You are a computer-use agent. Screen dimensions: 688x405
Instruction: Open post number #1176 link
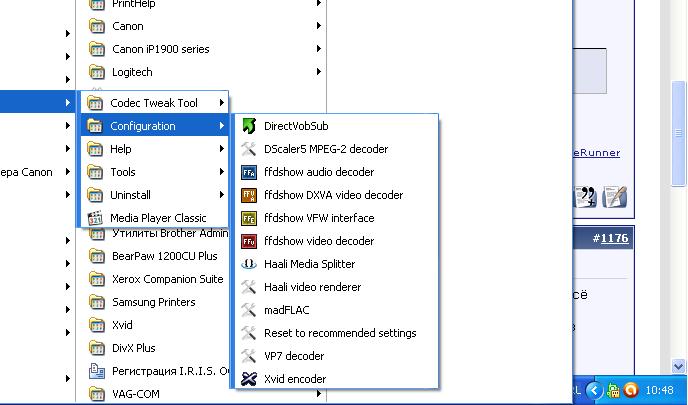(609, 238)
